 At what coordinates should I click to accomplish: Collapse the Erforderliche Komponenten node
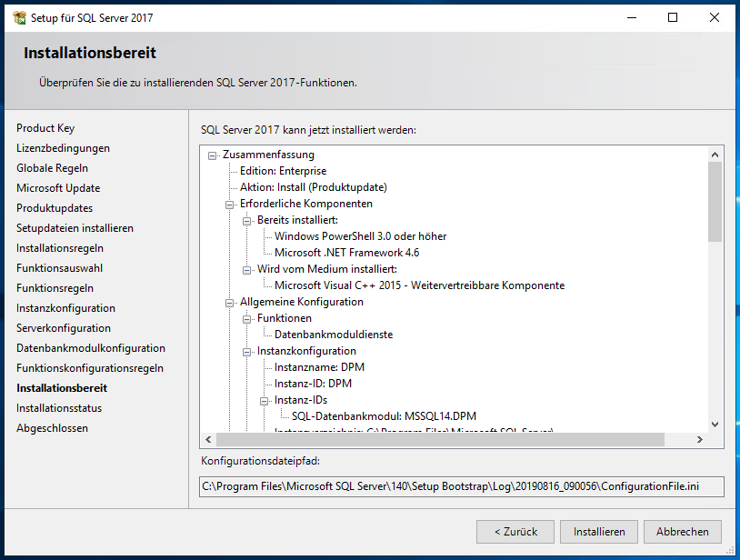click(x=229, y=205)
